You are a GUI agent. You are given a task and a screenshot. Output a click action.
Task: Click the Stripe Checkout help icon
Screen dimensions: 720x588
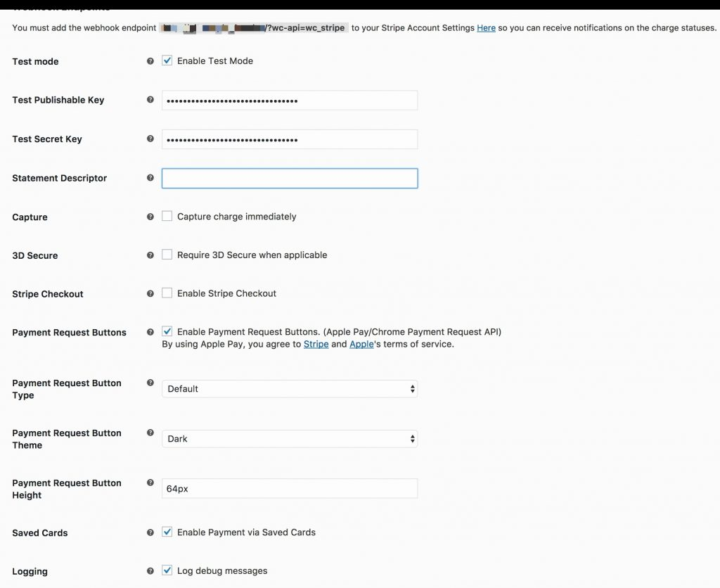(150, 293)
